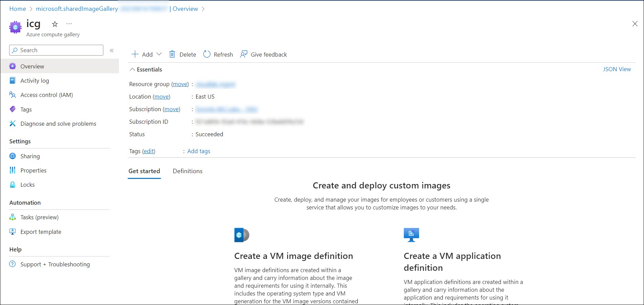Collapse the Essentials section
644x305 pixels.
tap(146, 69)
